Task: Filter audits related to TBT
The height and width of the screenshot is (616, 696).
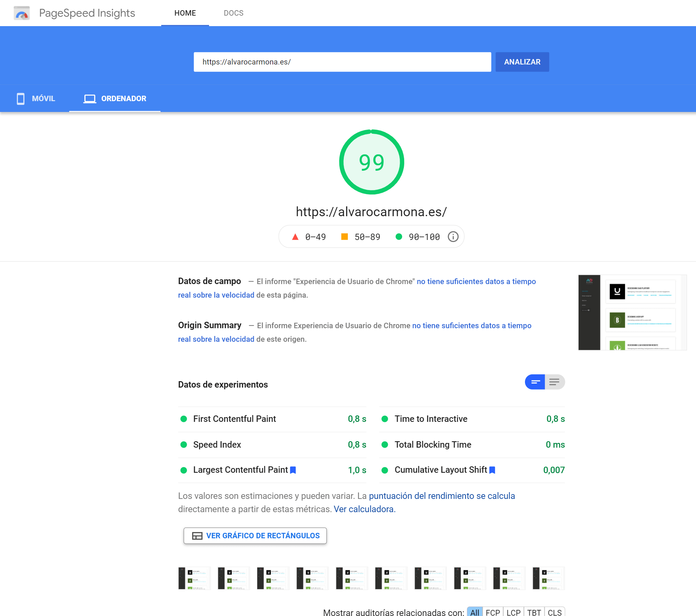Action: coord(534,612)
